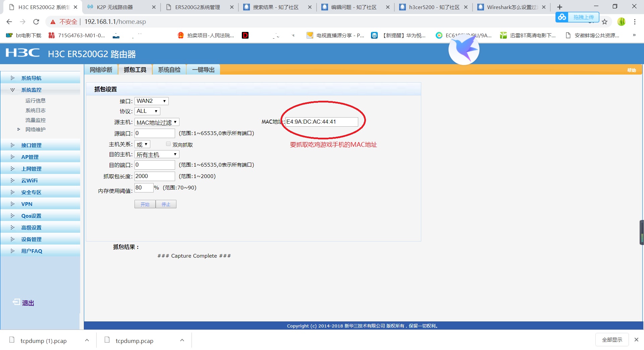Screen dimensions: 644x350
Task: Open Chrome's three-dot menu
Action: click(x=635, y=22)
